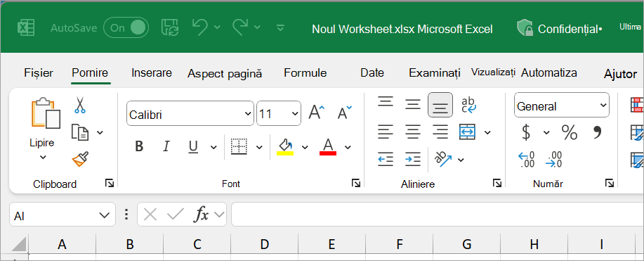Click the Save icon in title bar
644x261 pixels.
[169, 27]
